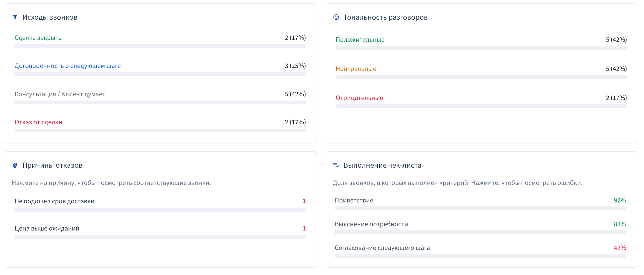Show calls for Не подошёл срок доставки
Screen dimensions: 644x275
click(x=160, y=205)
